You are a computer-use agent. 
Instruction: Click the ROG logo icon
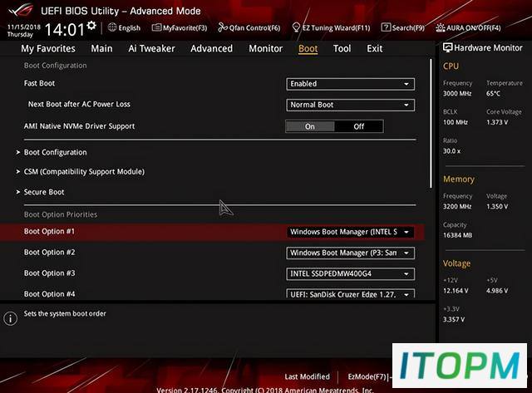tap(20, 10)
